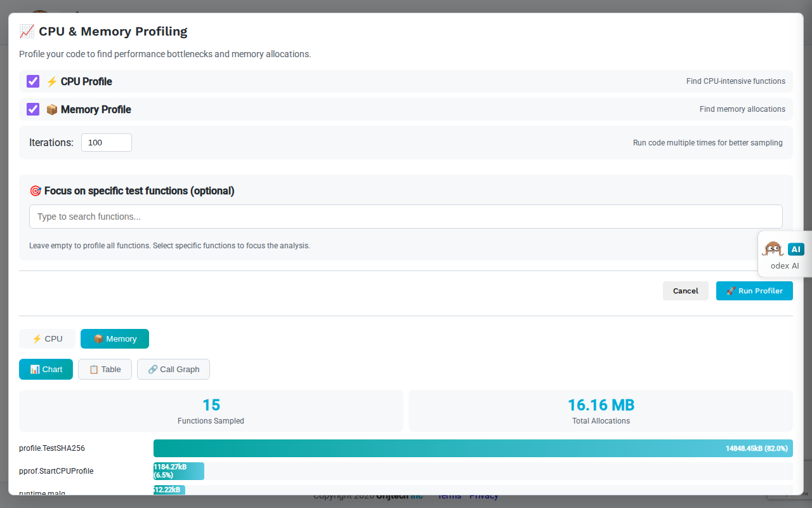This screenshot has height=508, width=812.
Task: Switch to Call Graph view
Action: pos(173,369)
